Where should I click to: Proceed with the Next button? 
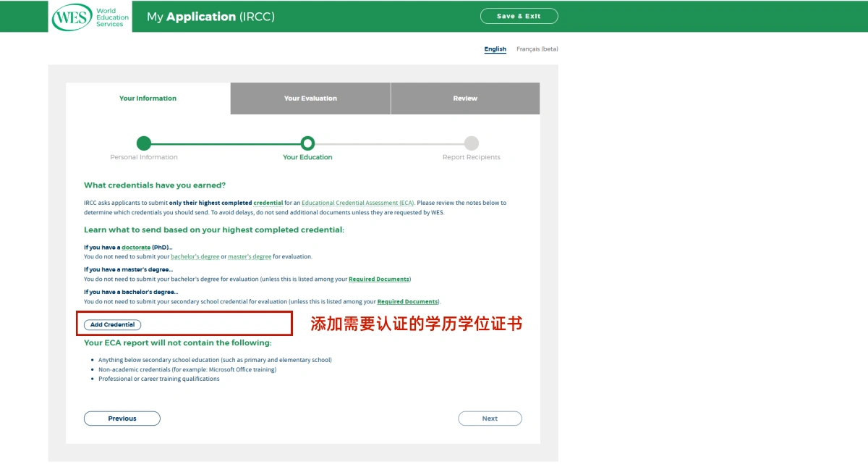[490, 419]
